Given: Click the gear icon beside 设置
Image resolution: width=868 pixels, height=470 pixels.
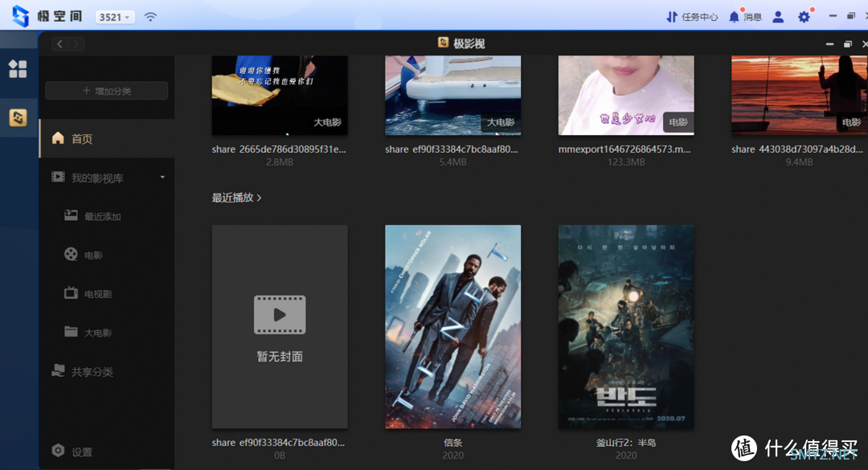Looking at the screenshot, I should click(x=58, y=451).
